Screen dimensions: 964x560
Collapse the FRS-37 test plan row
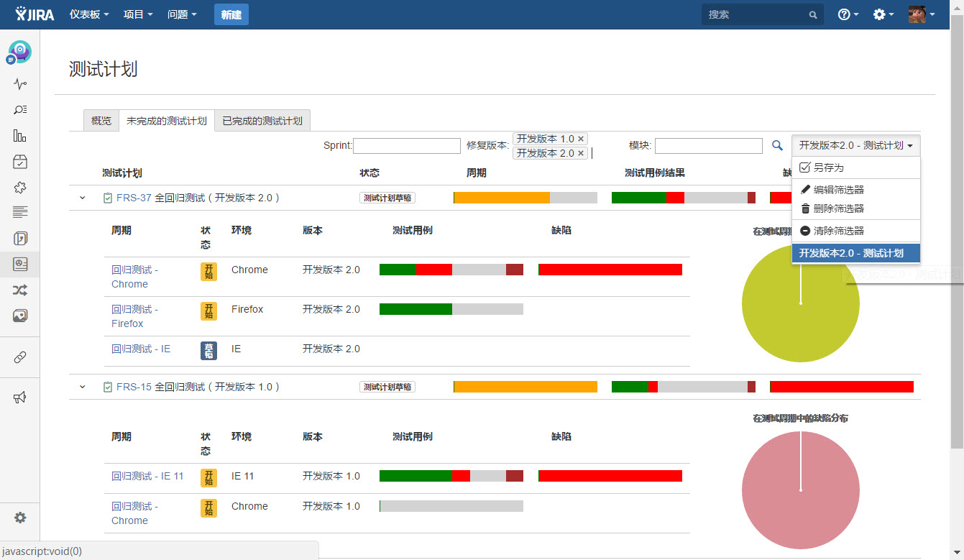(83, 198)
